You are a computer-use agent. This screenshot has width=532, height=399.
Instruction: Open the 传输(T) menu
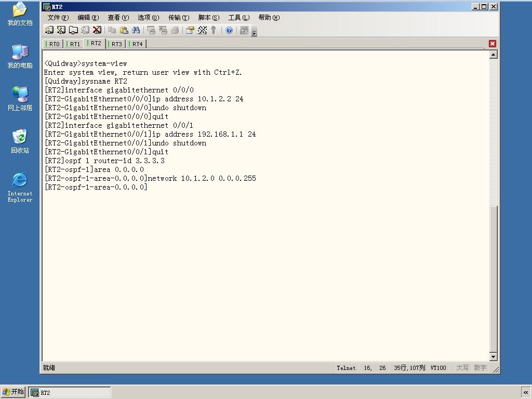[179, 18]
